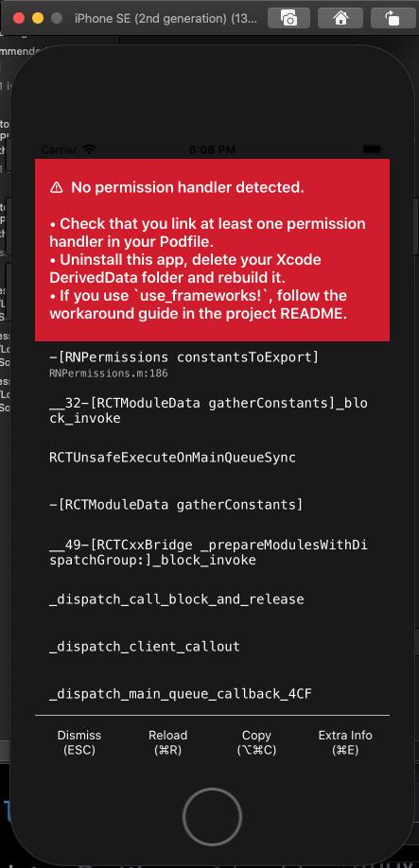The image size is (419, 868).
Task: Rotate the device using the rotate icon
Action: tap(393, 18)
